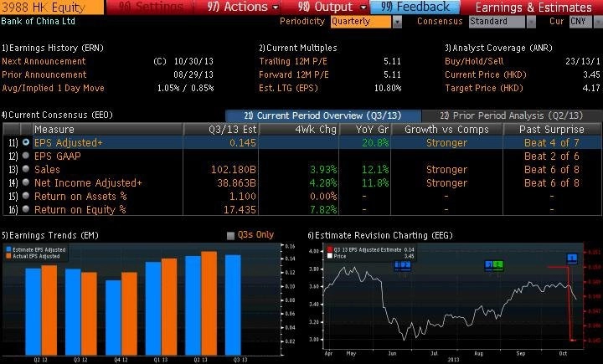Image resolution: width=603 pixels, height=364 pixels.
Task: Click the Growth vs Comps column header
Action: pos(446,130)
